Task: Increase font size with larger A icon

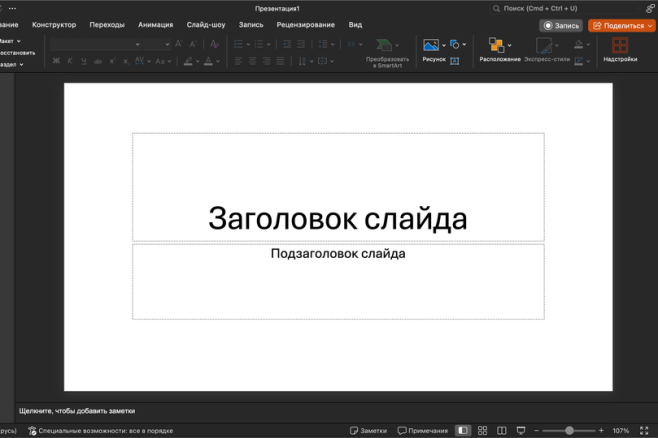Action: click(179, 44)
